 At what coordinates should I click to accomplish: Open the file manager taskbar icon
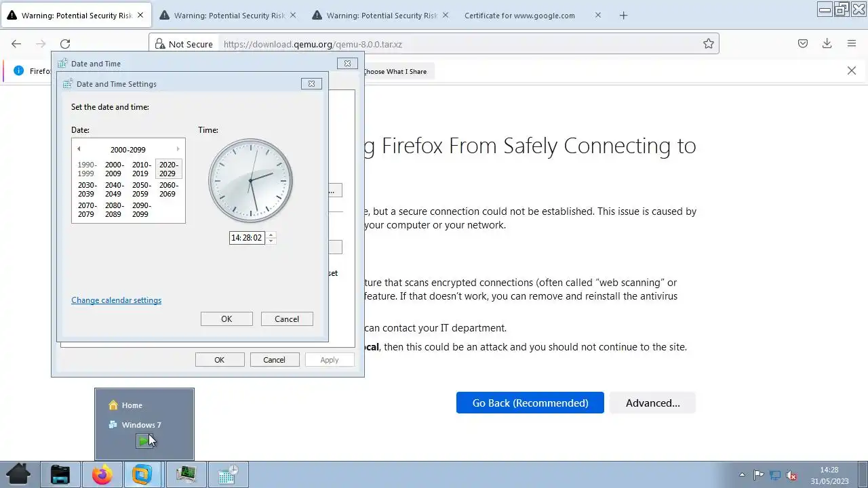[60, 474]
